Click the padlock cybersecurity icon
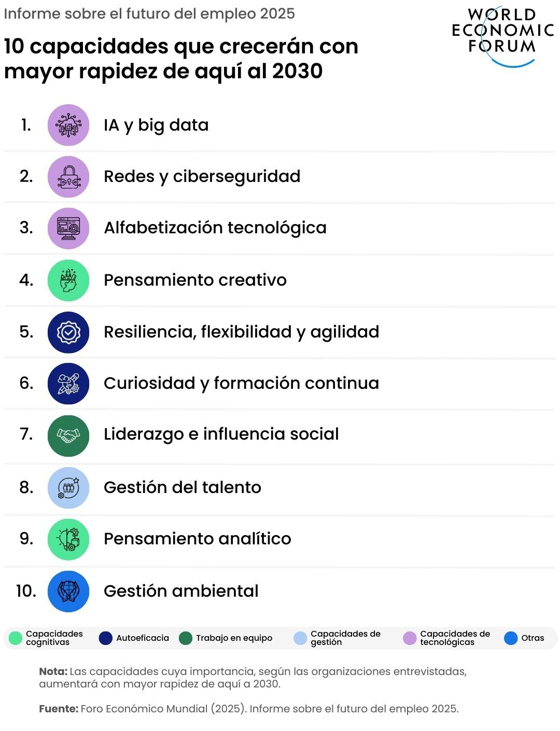Screen dimensions: 560x731 click(68, 177)
